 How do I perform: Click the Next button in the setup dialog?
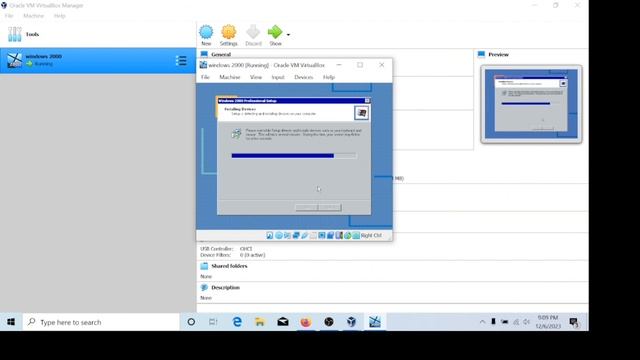point(330,207)
